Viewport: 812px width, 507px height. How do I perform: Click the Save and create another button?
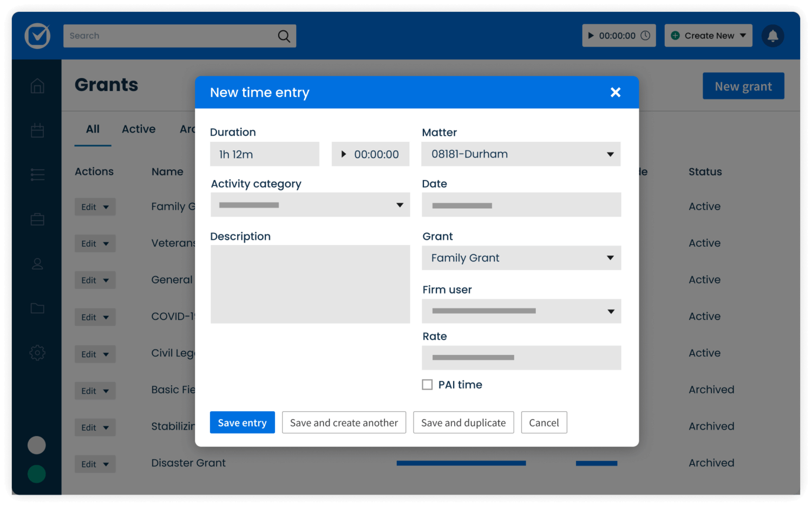[x=344, y=422]
